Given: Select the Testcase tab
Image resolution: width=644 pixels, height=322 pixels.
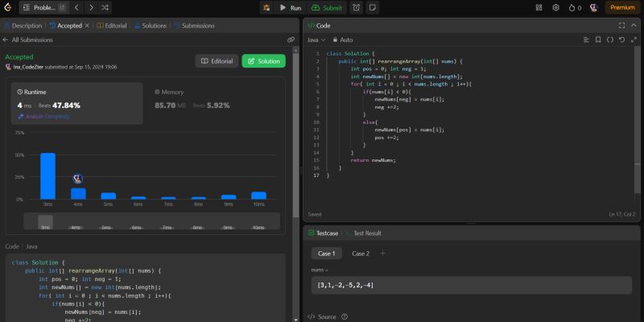Looking at the screenshot, I should click(x=324, y=233).
